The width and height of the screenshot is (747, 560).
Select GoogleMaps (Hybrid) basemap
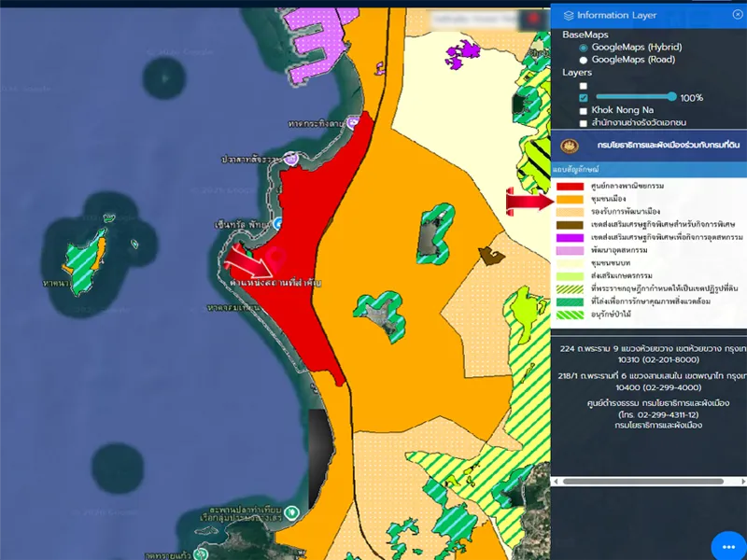[584, 47]
